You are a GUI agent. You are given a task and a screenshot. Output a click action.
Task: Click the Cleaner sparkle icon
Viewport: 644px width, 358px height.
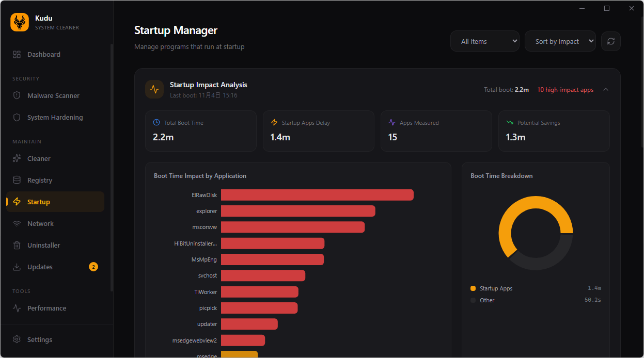click(x=17, y=158)
